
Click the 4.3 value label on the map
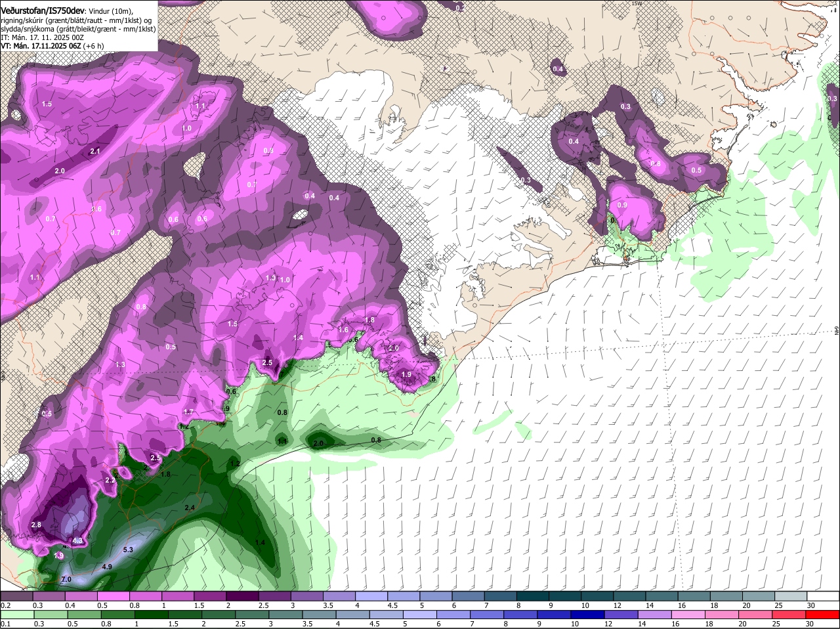click(x=77, y=541)
